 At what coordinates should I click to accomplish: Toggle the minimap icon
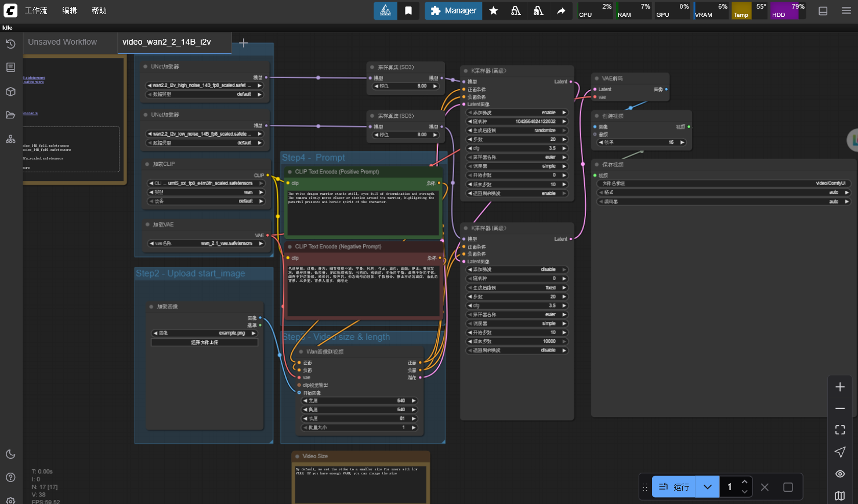click(x=840, y=495)
